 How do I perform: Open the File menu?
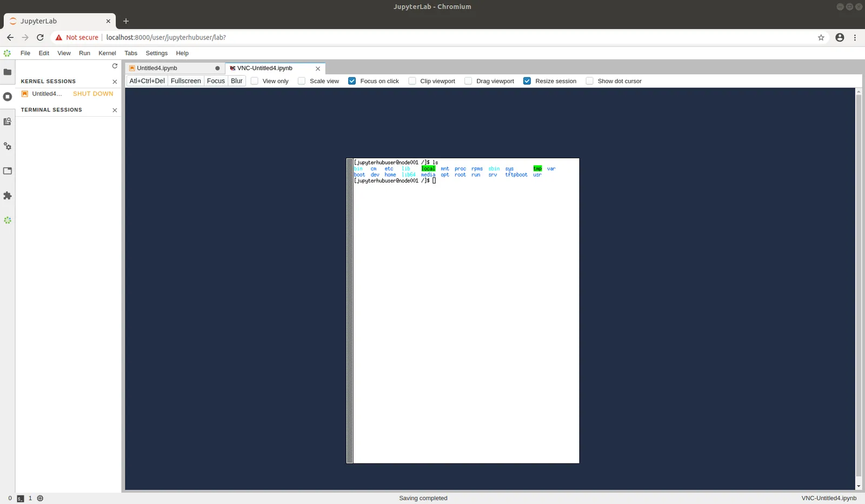(x=25, y=53)
